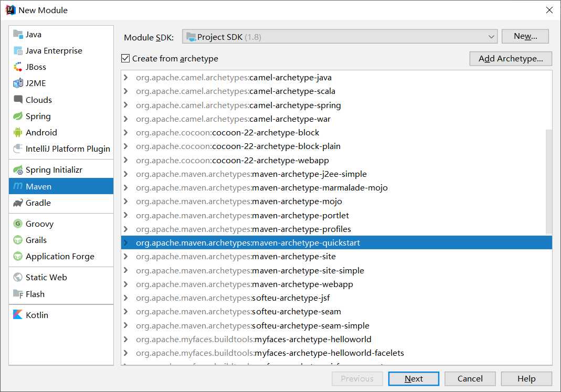Select Java Enterprise module type

(61, 51)
